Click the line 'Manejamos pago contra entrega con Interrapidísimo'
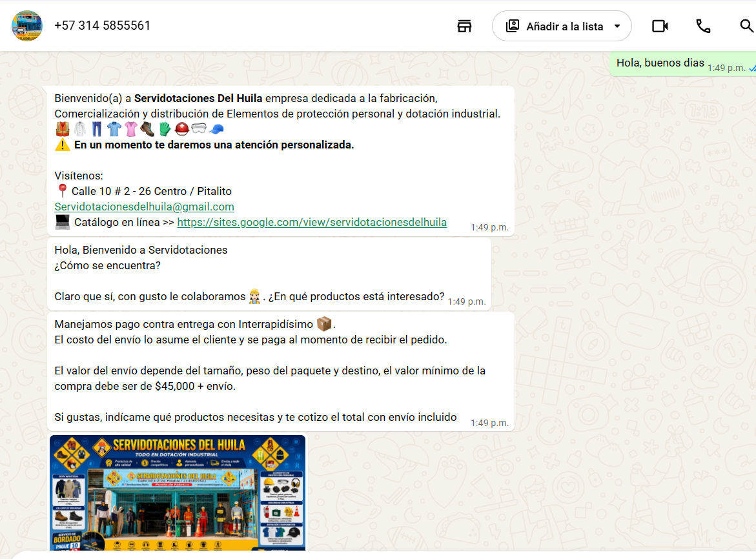 [x=184, y=324]
